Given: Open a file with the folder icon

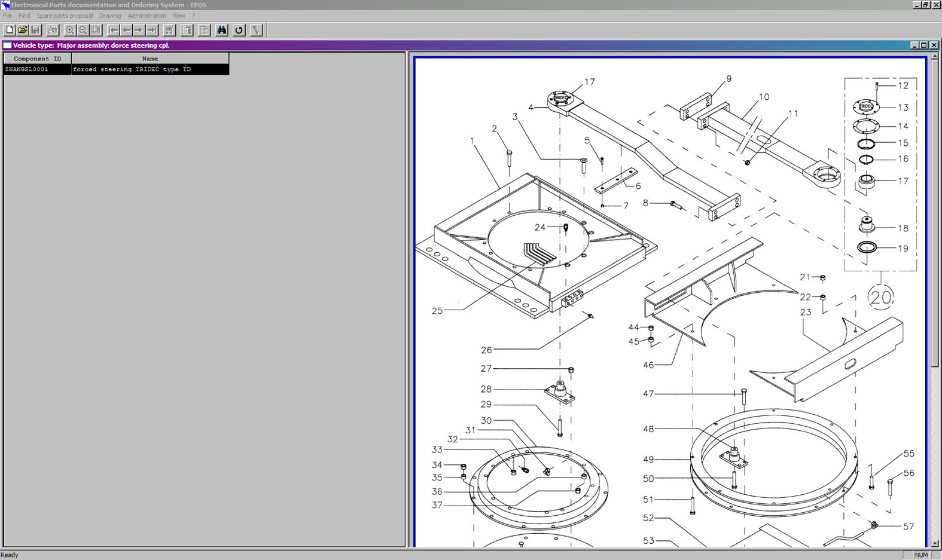Looking at the screenshot, I should (23, 30).
